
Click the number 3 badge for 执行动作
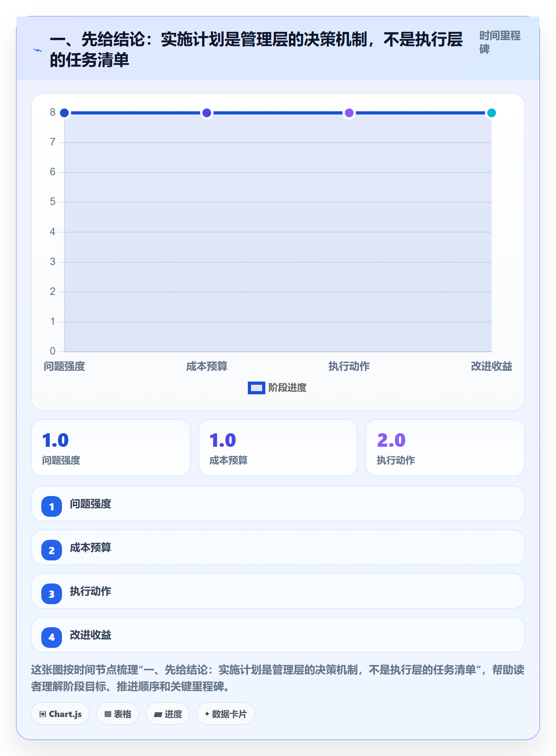52,594
